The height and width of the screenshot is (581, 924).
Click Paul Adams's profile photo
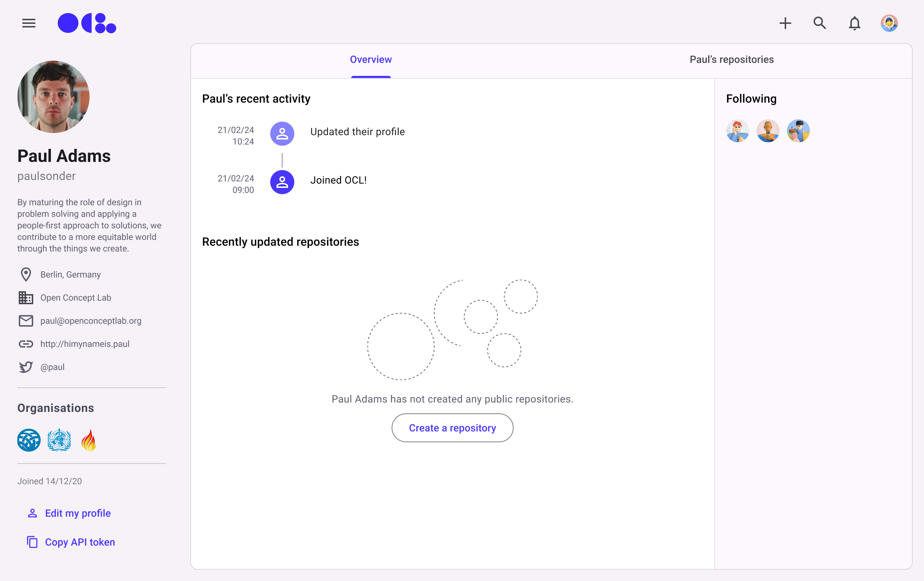(53, 97)
